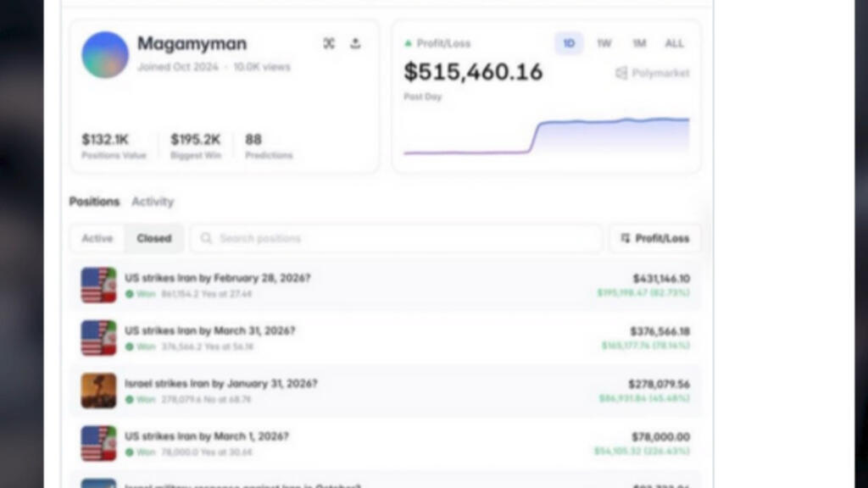Viewport: 868px width, 488px height.
Task: Open the Profit/Loss sort dropdown
Action: [x=654, y=239]
